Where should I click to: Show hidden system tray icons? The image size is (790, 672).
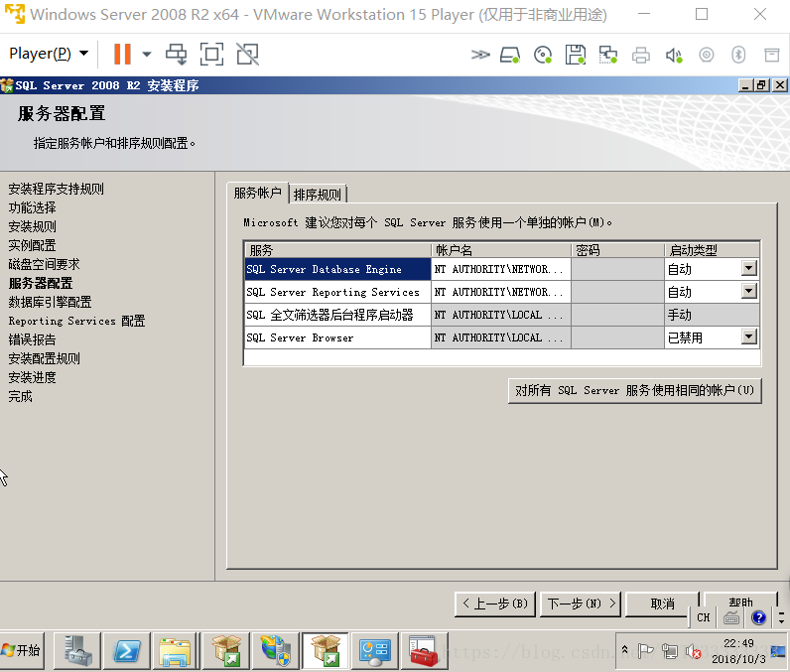point(624,650)
